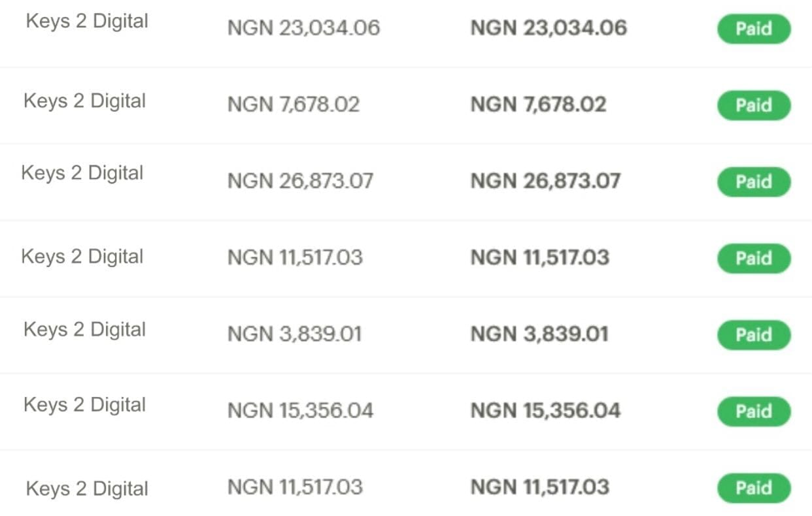
Task: Select Paid status in NGN 26,873.07 row
Action: click(754, 182)
